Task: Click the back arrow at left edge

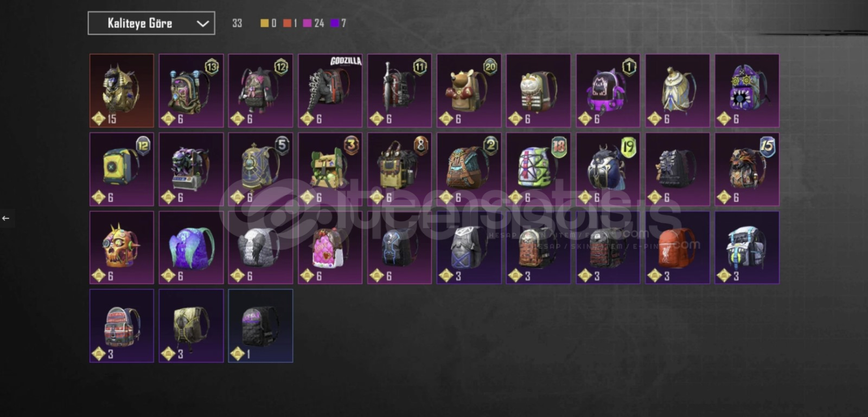Action: pyautogui.click(x=6, y=218)
